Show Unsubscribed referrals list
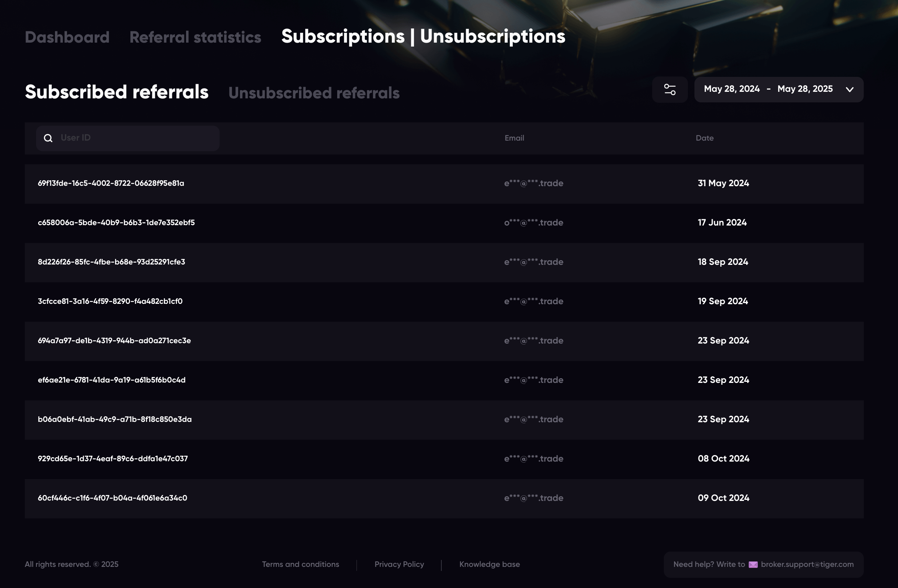The width and height of the screenshot is (898, 588). tap(314, 93)
